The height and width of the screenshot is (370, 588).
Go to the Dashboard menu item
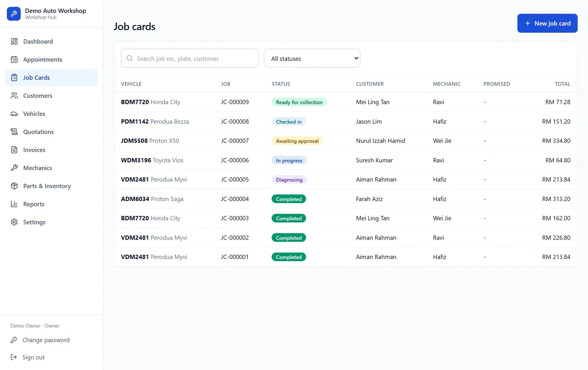point(51,42)
